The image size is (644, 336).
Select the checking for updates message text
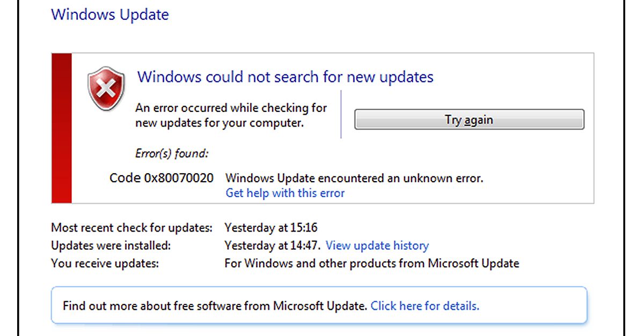[x=231, y=115]
